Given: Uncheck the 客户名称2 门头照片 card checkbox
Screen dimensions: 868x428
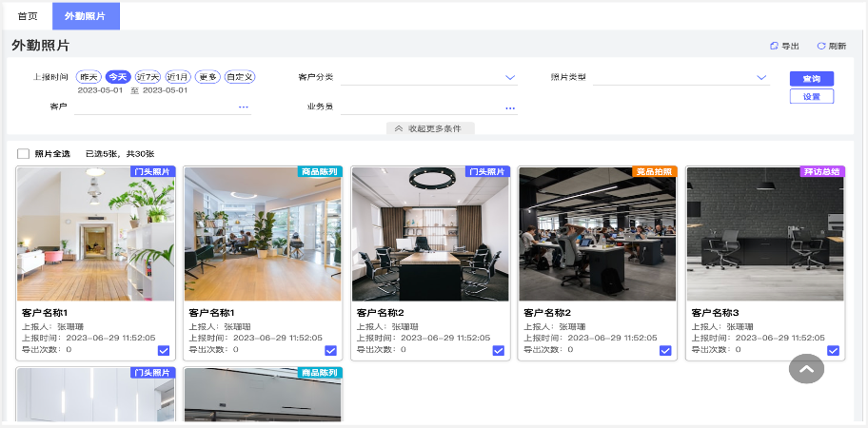Looking at the screenshot, I should coord(498,351).
